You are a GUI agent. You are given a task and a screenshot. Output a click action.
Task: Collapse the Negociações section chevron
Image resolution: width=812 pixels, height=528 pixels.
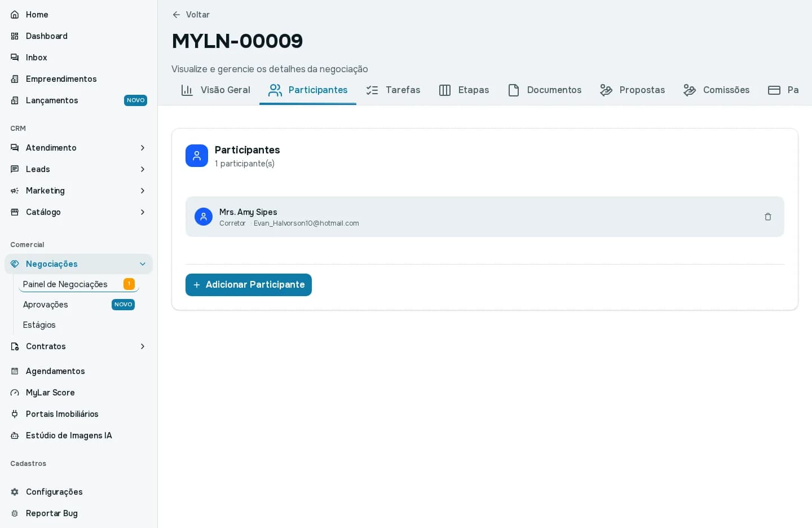point(143,264)
